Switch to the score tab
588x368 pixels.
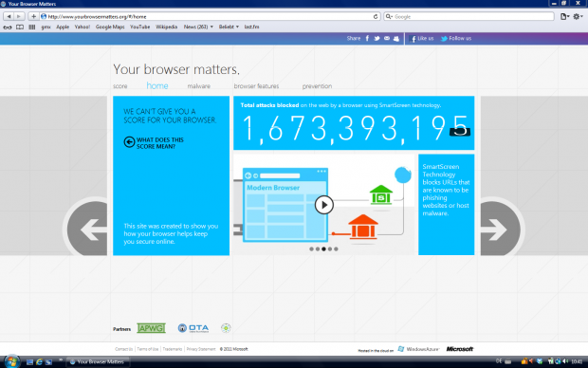120,86
